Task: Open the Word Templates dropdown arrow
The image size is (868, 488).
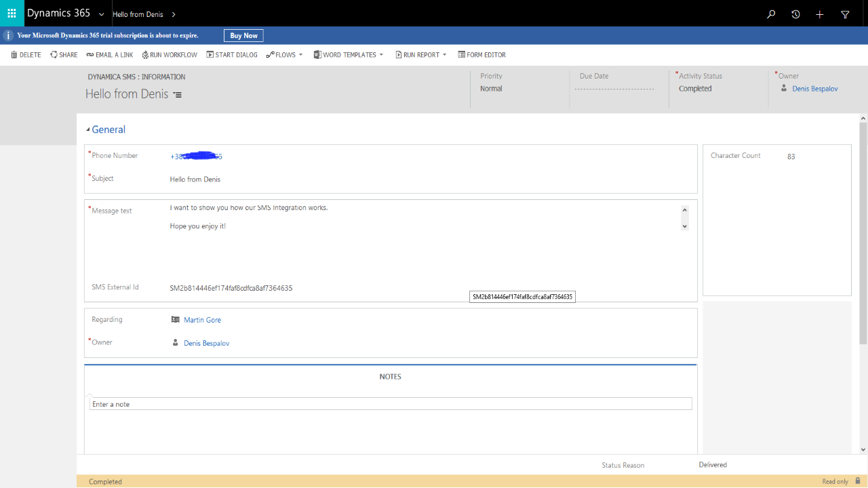Action: [x=381, y=55]
